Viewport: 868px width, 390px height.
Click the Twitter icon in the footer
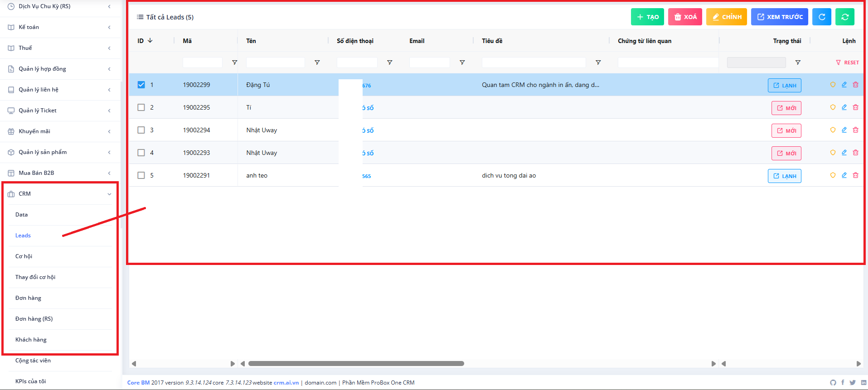point(853,383)
